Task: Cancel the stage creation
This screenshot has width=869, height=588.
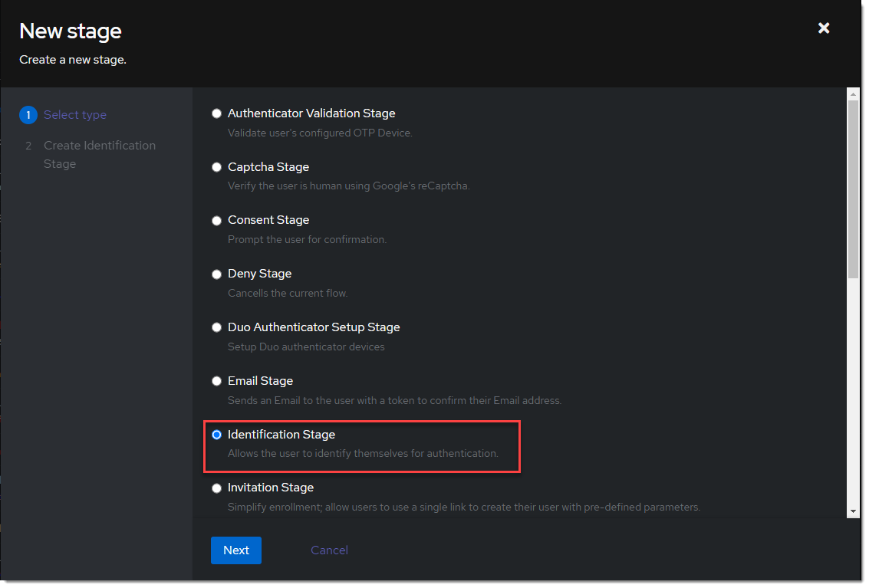Action: 328,550
